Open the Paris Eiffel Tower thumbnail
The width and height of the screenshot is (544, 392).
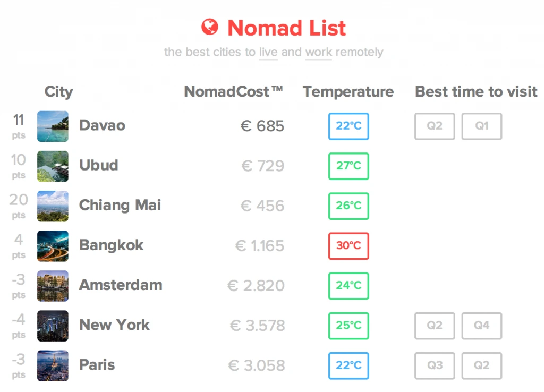53,365
